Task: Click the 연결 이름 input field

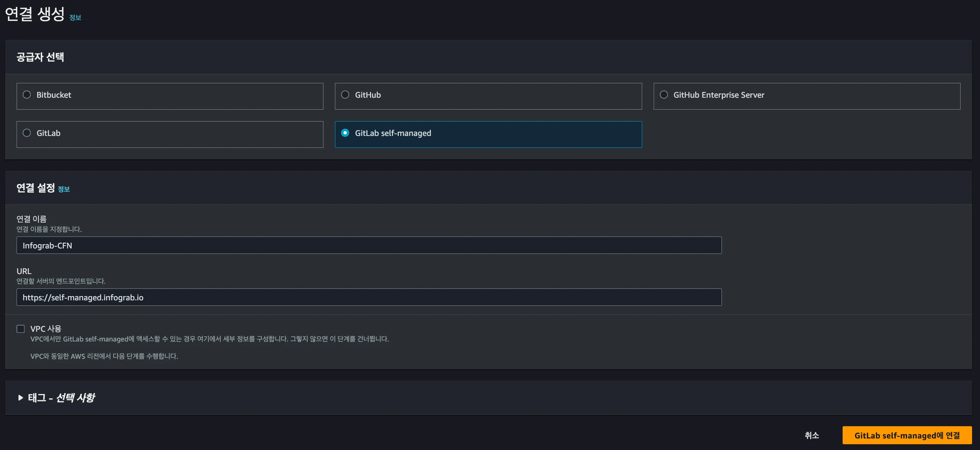Action: (368, 245)
